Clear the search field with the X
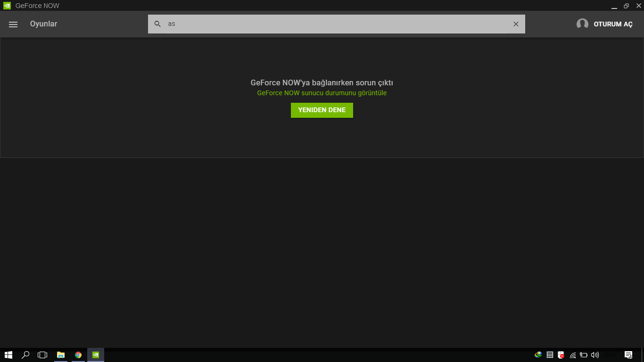Viewport: 644px width, 362px height. click(516, 24)
